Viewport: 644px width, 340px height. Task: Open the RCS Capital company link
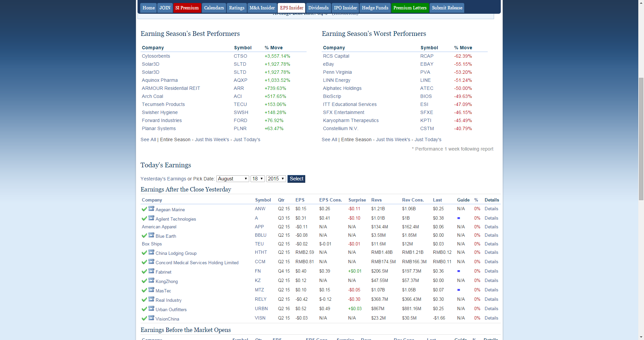[336, 56]
